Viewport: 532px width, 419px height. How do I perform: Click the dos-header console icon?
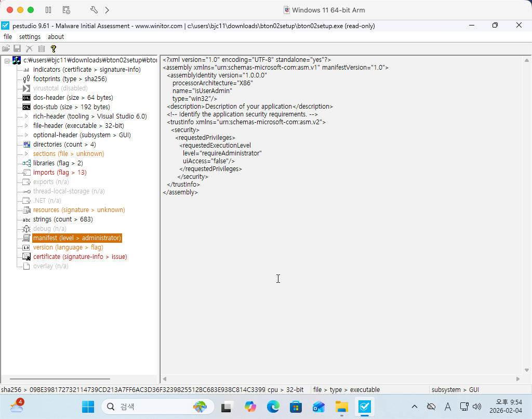26,98
